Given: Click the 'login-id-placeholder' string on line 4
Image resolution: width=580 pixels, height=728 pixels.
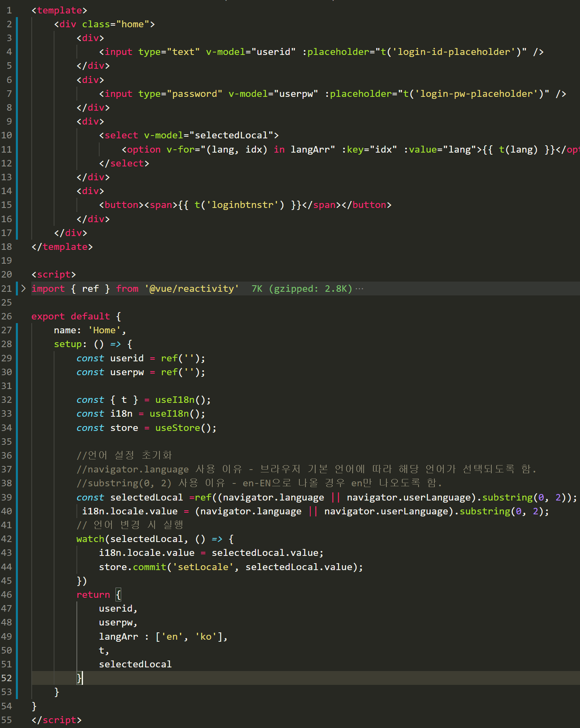Looking at the screenshot, I should coord(457,52).
